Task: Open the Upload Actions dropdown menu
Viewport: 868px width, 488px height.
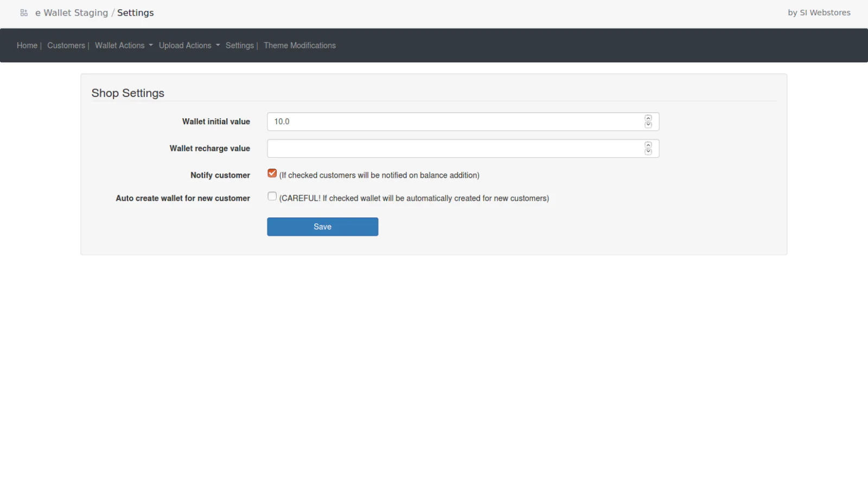Action: 189,46
